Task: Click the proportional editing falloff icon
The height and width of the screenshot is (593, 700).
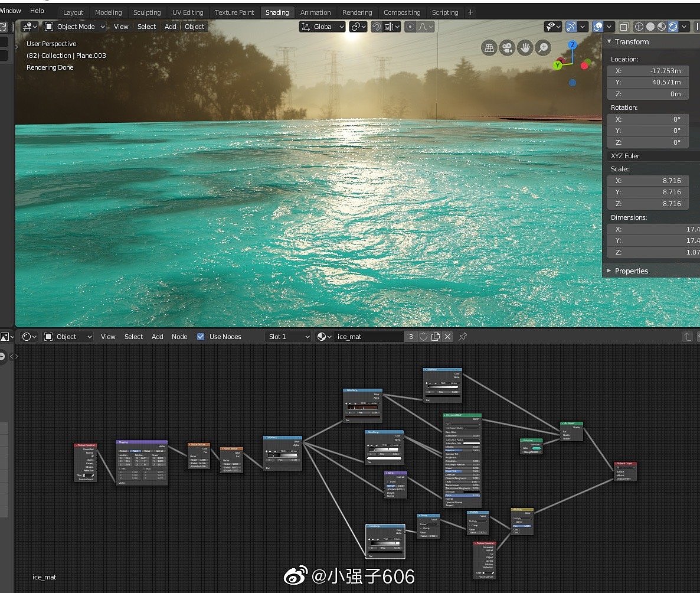Action: tap(424, 26)
